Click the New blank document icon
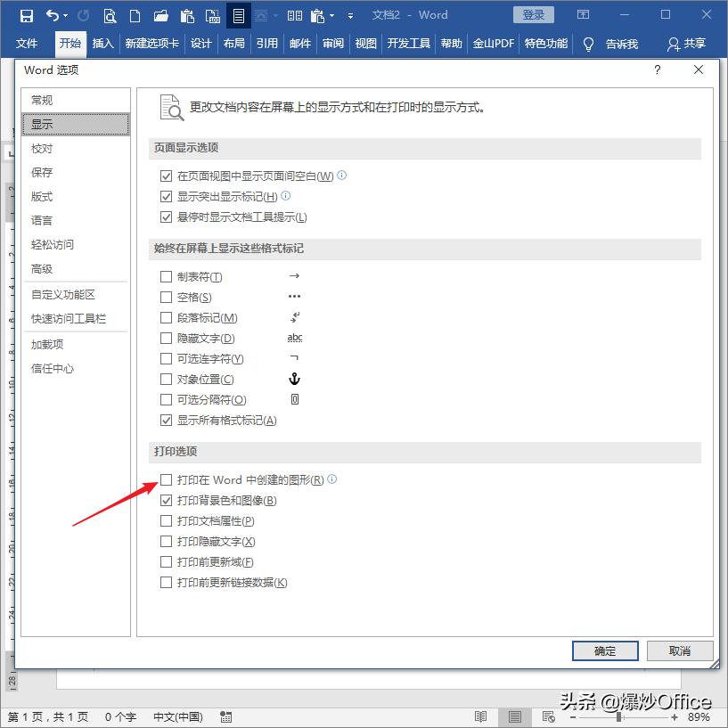The width and height of the screenshot is (728, 728). click(x=133, y=15)
